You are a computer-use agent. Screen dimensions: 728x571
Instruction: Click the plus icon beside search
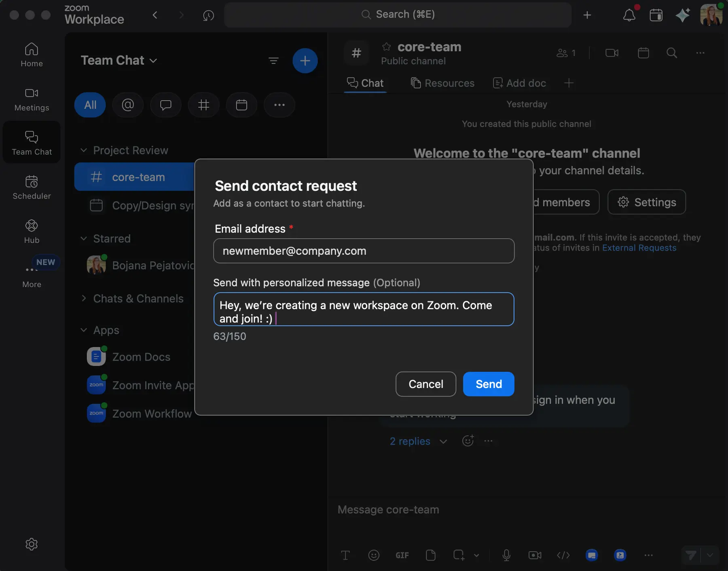587,15
